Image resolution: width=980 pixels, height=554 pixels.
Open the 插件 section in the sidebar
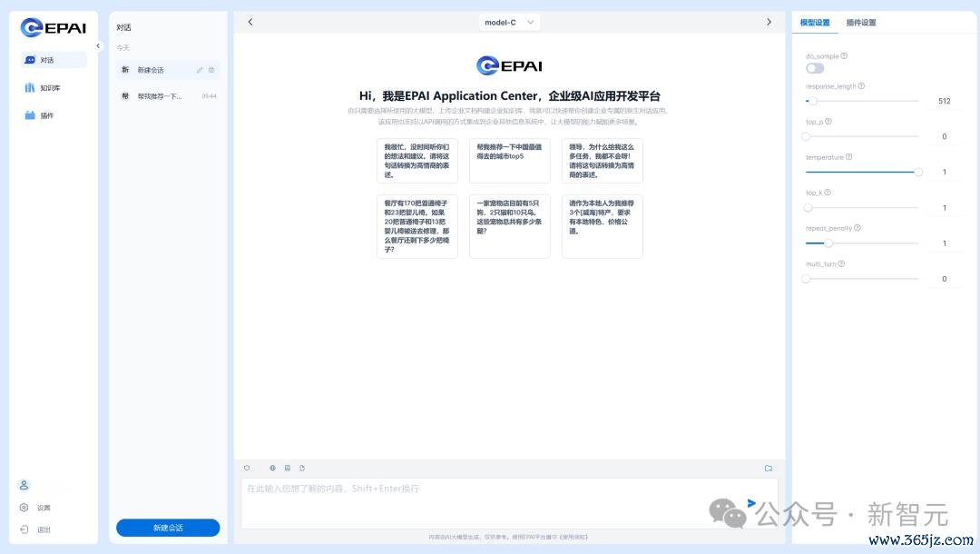(54, 115)
